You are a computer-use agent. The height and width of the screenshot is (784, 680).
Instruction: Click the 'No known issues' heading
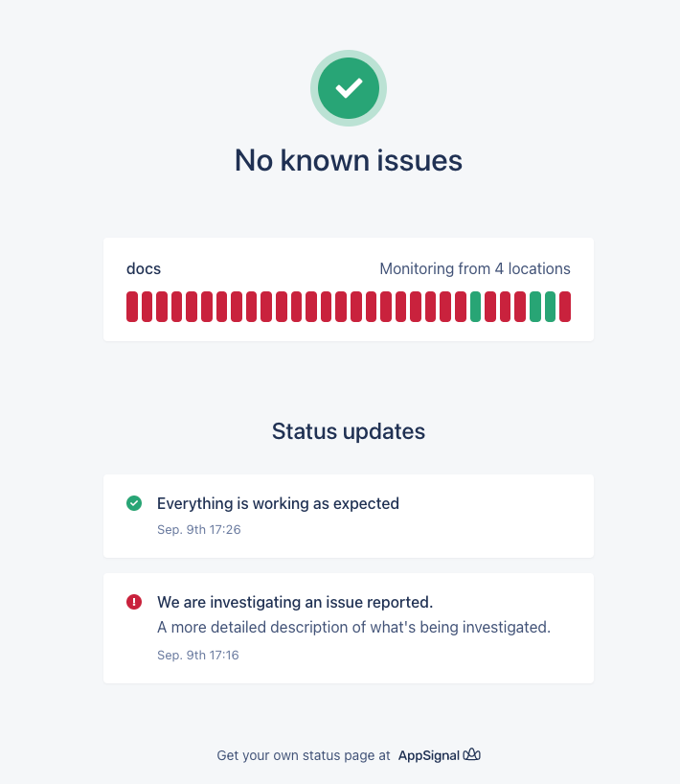[349, 160]
